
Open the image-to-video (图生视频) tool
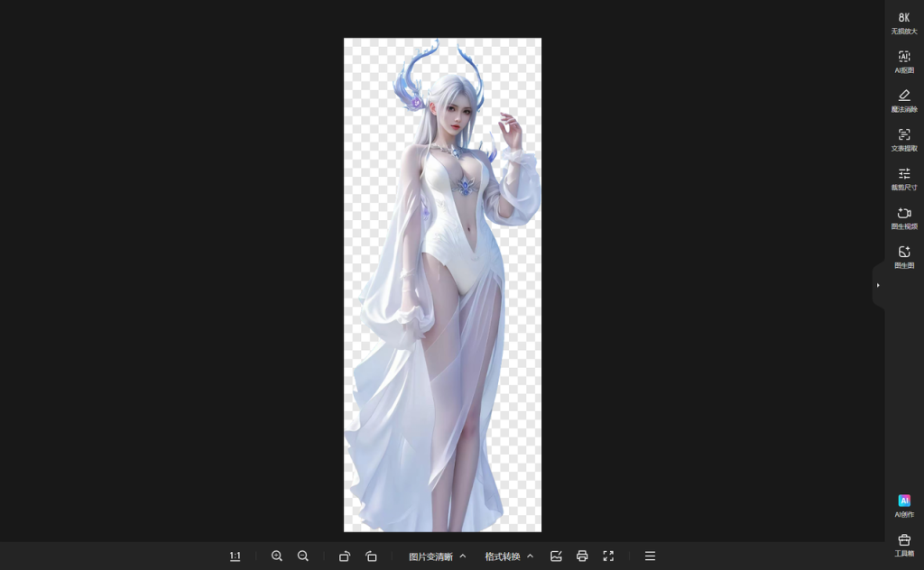904,218
